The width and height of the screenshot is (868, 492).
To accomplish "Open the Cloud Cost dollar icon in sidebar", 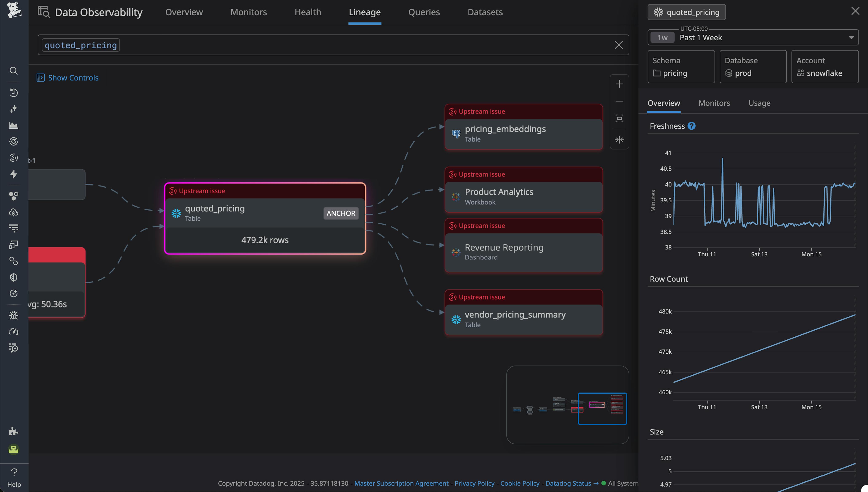I will click(14, 212).
